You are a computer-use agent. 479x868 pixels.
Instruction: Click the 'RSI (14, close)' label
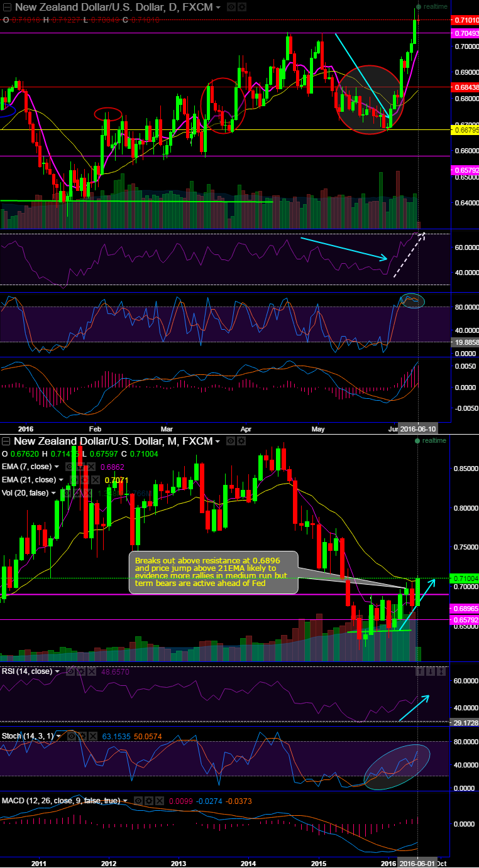[x=27, y=671]
